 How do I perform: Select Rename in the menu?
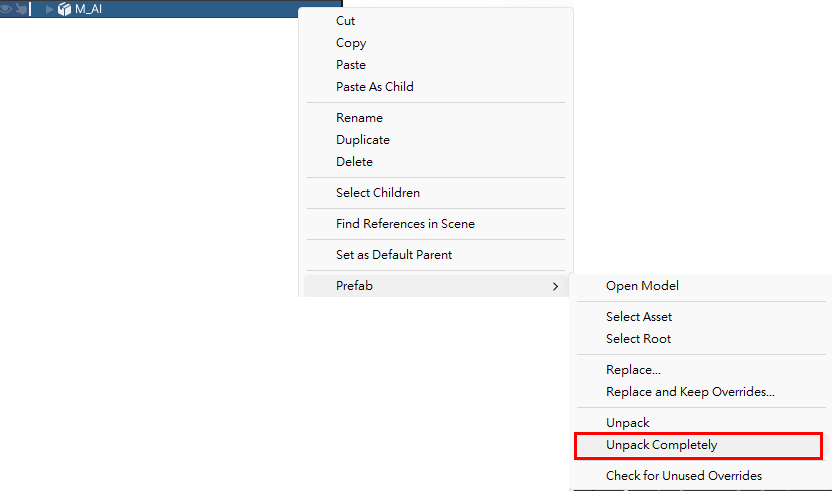359,118
